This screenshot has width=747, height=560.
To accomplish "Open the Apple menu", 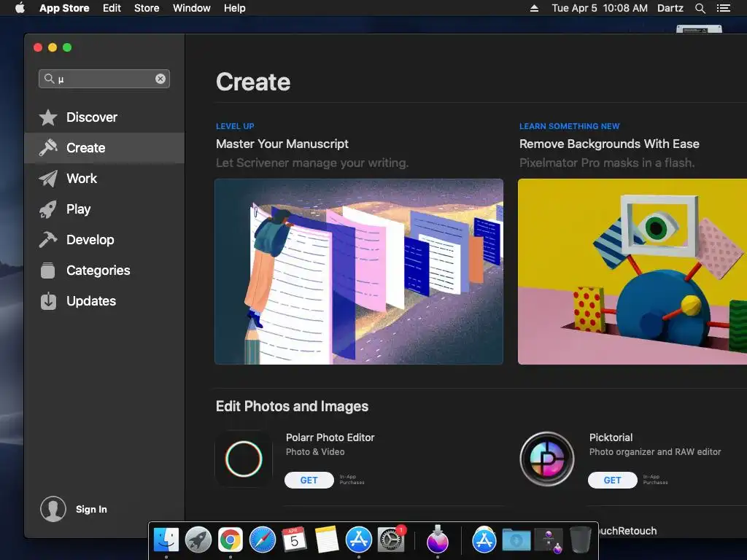I will coord(20,8).
